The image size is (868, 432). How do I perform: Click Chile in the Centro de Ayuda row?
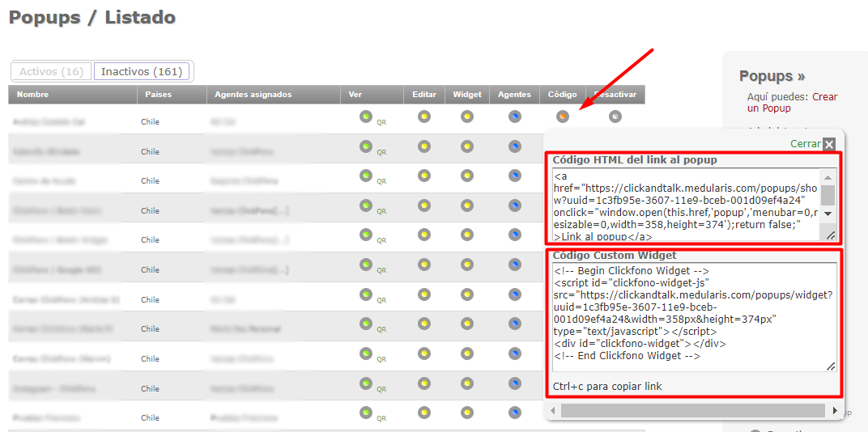(150, 180)
